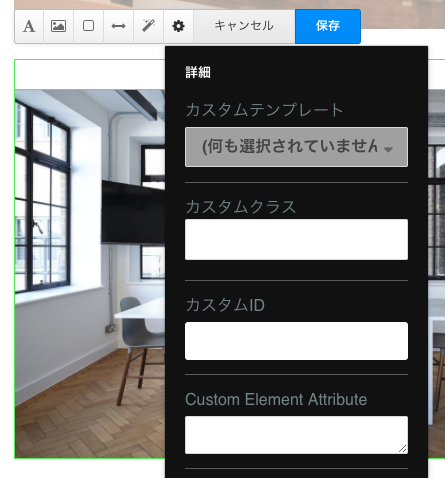This screenshot has height=478, width=445.
Task: Focus the カスタムクラス input field
Action: click(x=296, y=239)
